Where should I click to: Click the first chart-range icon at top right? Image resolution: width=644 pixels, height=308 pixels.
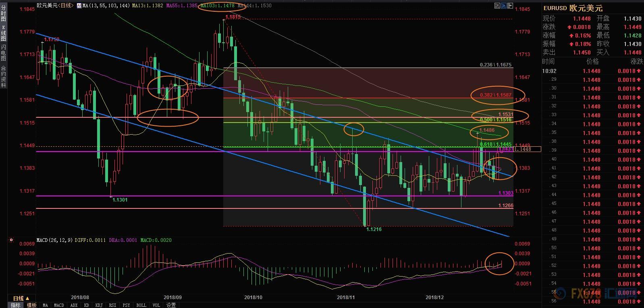click(497, 6)
